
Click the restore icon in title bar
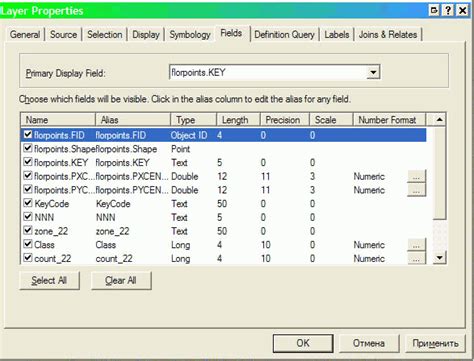(x=434, y=11)
